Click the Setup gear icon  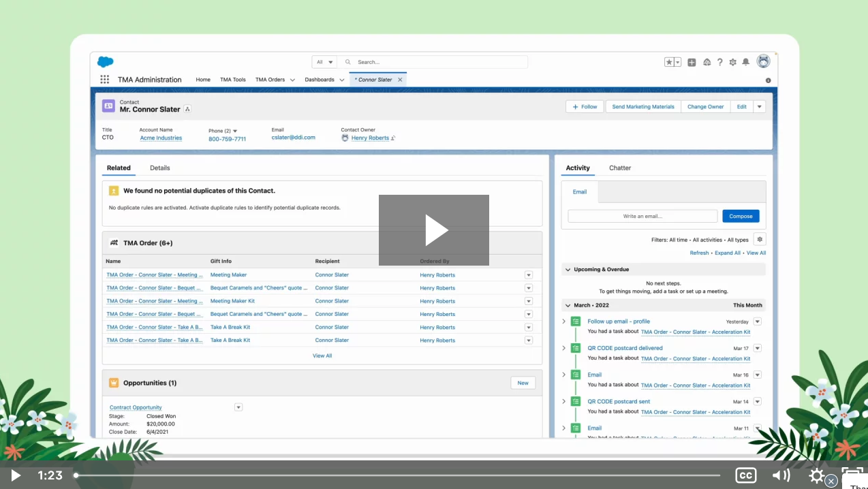pos(733,61)
